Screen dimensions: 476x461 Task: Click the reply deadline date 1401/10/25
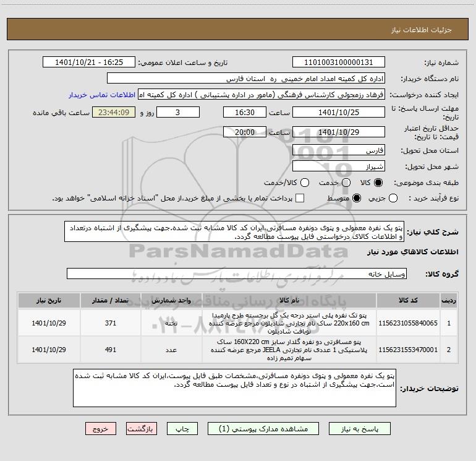pos(339,112)
